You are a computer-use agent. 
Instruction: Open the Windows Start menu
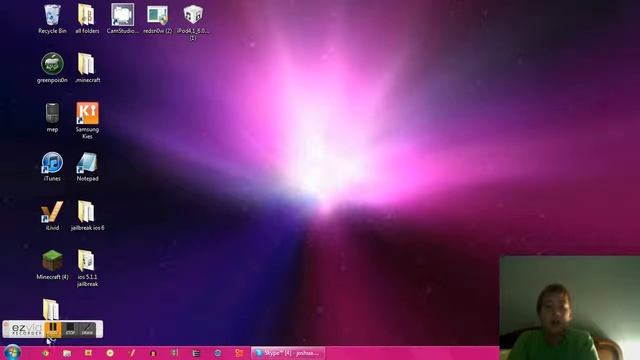[x=12, y=353]
